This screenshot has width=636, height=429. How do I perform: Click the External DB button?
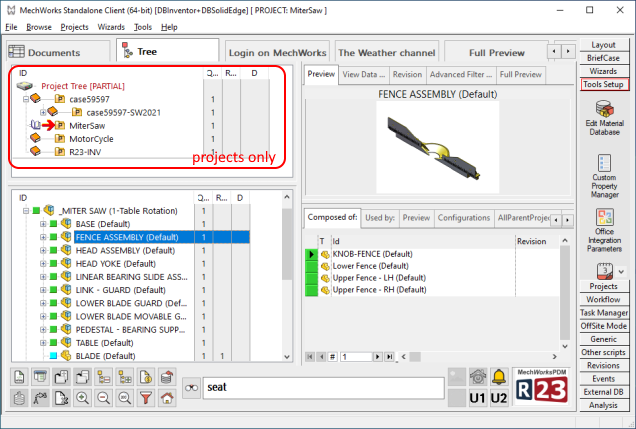pyautogui.click(x=603, y=392)
